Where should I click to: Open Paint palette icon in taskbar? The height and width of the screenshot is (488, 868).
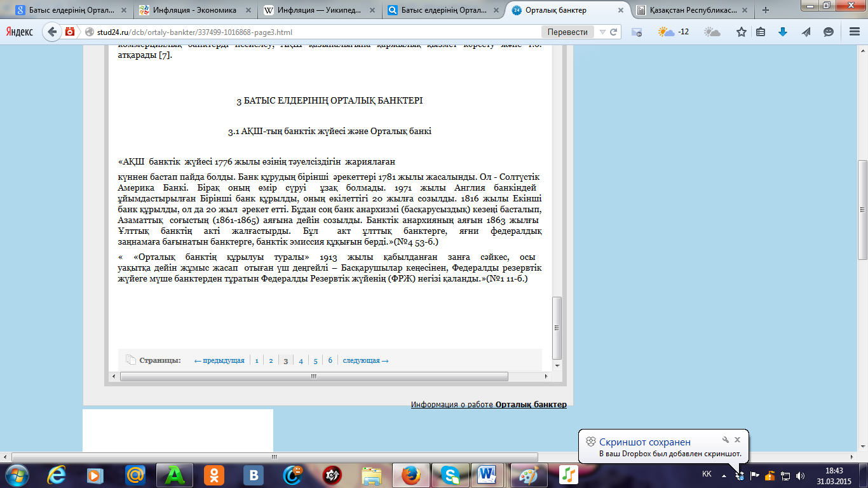[529, 474]
